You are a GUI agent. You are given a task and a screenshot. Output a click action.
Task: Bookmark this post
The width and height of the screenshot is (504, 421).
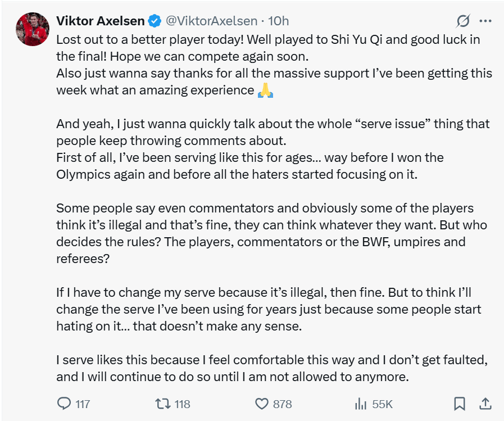coord(459,404)
